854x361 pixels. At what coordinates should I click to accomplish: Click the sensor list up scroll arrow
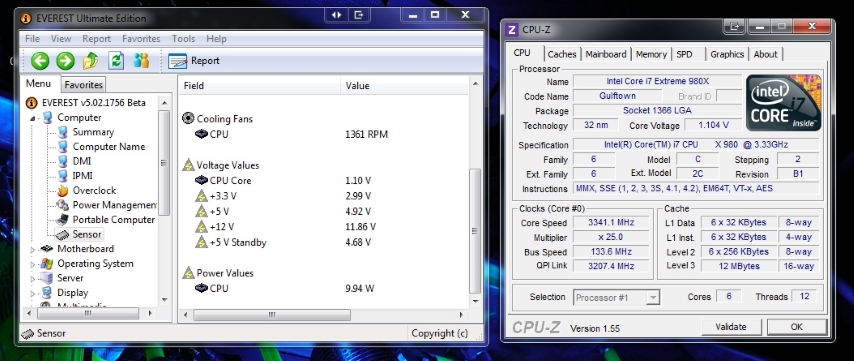click(x=475, y=84)
